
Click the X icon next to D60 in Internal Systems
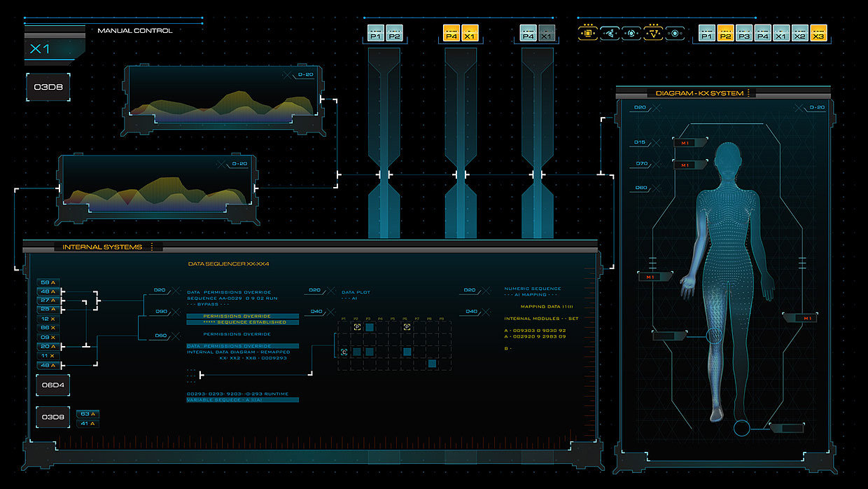pos(174,336)
